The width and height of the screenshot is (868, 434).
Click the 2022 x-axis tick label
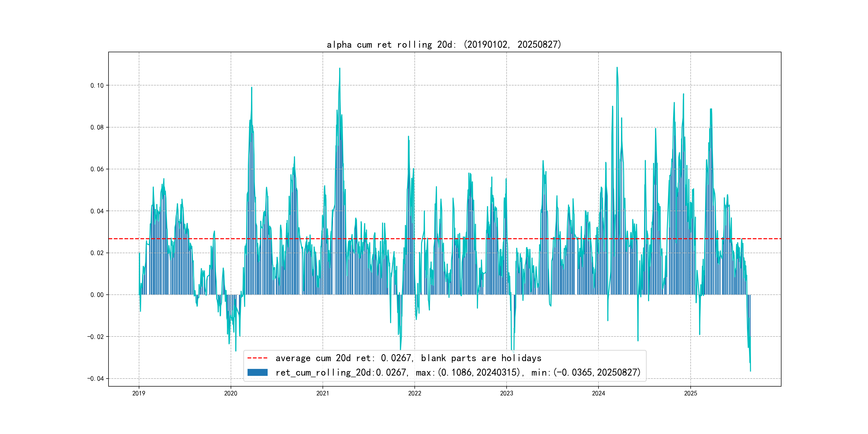[415, 393]
